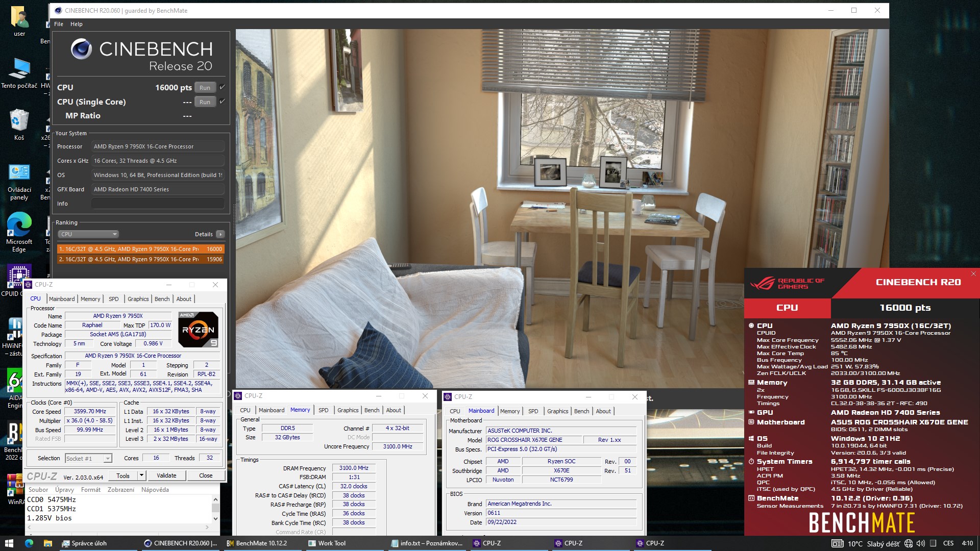Launch Microsoft Edge from desktop

pyautogui.click(x=19, y=232)
